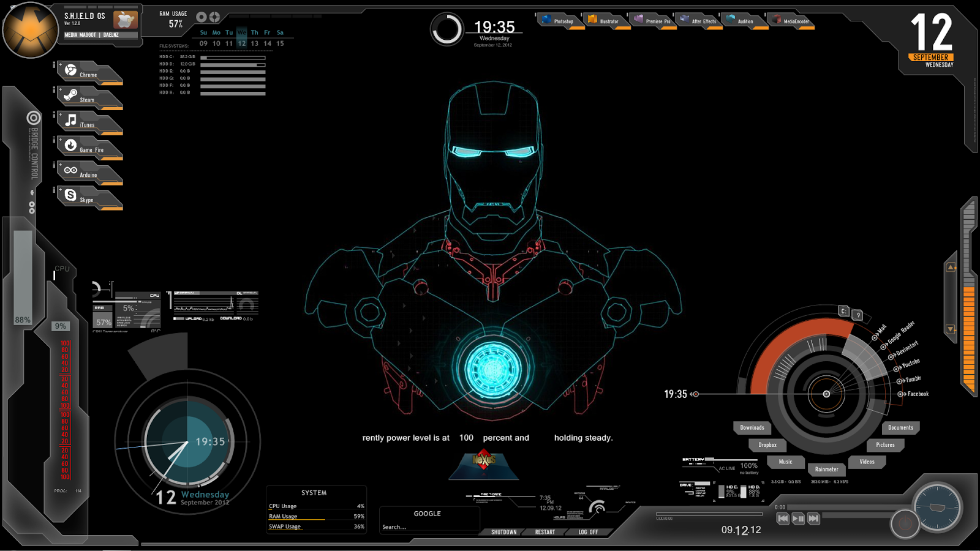Expand the plus on Steam launcher
The image size is (980, 551).
(60, 89)
